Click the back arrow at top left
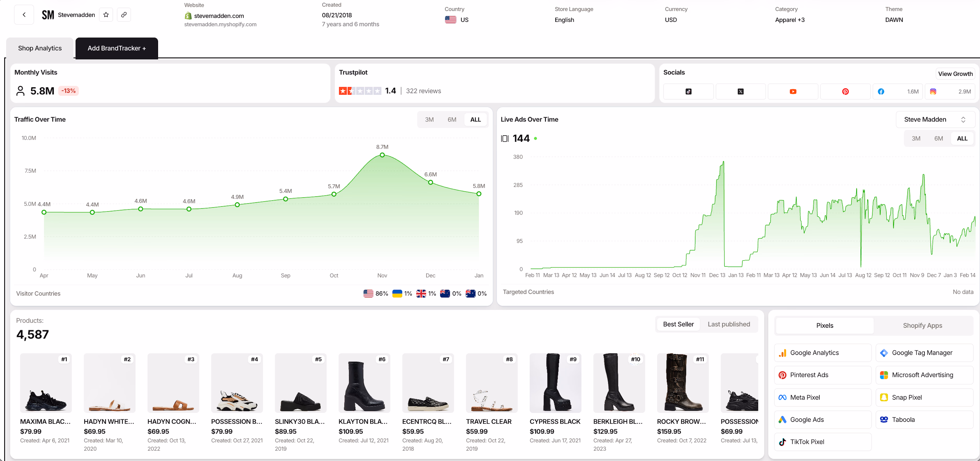Viewport: 980px width, 461px height. 24,14
